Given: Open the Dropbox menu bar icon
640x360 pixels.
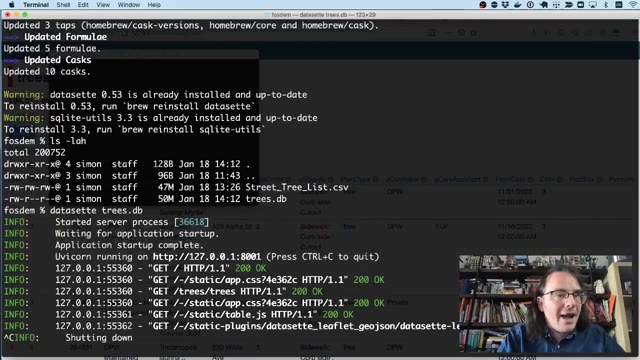Looking at the screenshot, I should point(506,5).
